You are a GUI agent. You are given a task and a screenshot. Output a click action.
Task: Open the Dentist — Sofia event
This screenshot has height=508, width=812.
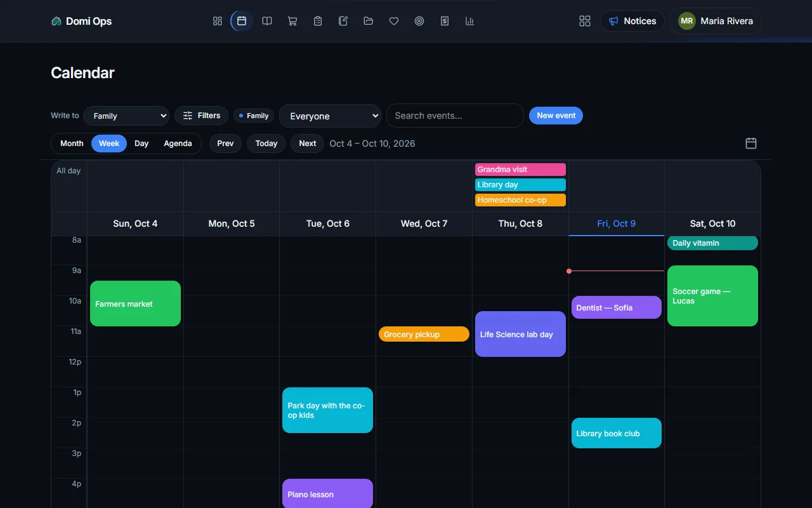point(617,307)
